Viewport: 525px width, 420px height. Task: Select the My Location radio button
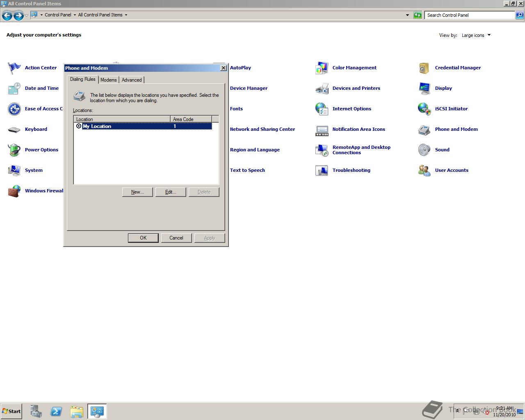pos(79,126)
